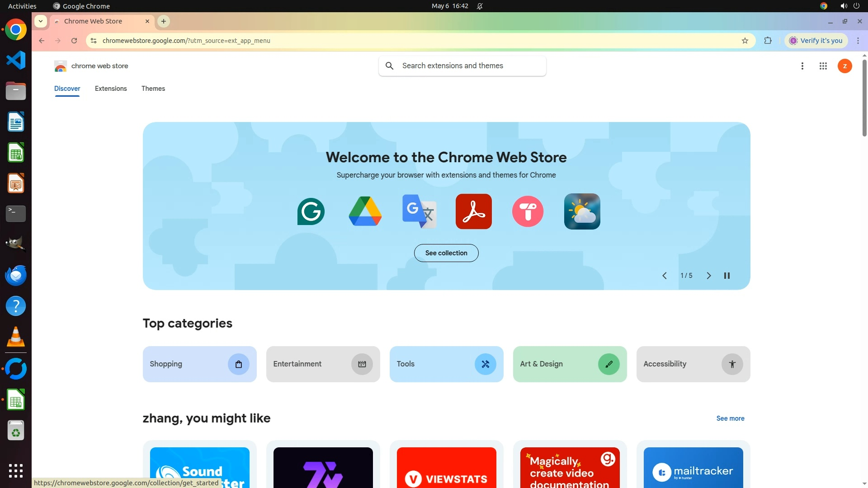Open the Art & Design category
The image size is (868, 488).
[x=570, y=364]
